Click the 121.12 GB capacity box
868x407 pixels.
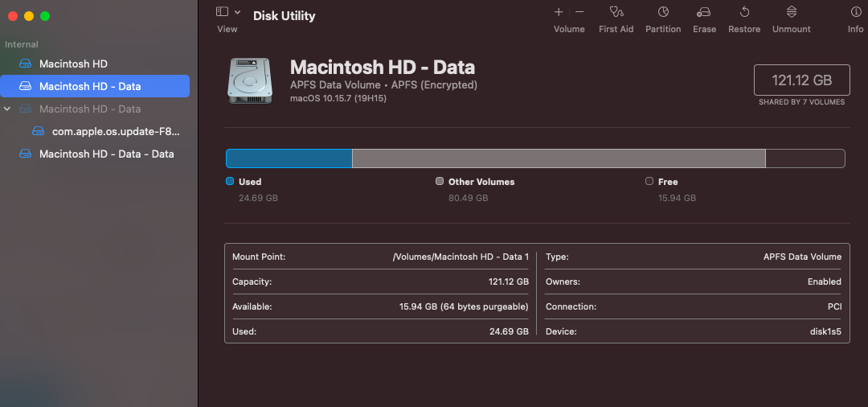tap(801, 80)
